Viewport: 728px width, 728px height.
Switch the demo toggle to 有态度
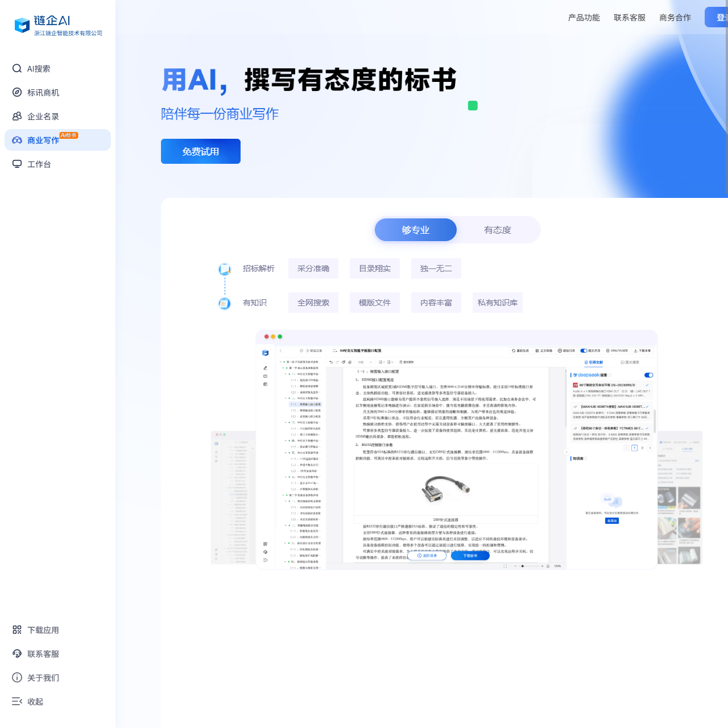497,230
